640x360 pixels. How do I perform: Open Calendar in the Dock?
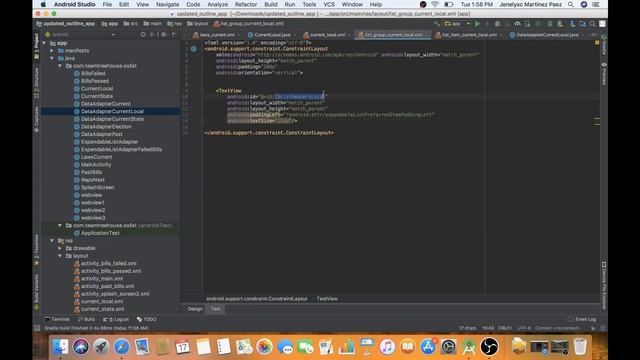click(182, 347)
